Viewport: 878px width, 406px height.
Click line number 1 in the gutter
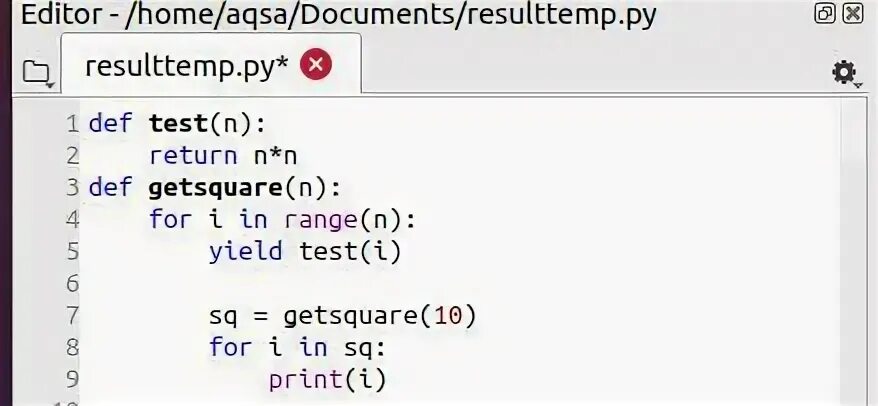72,124
